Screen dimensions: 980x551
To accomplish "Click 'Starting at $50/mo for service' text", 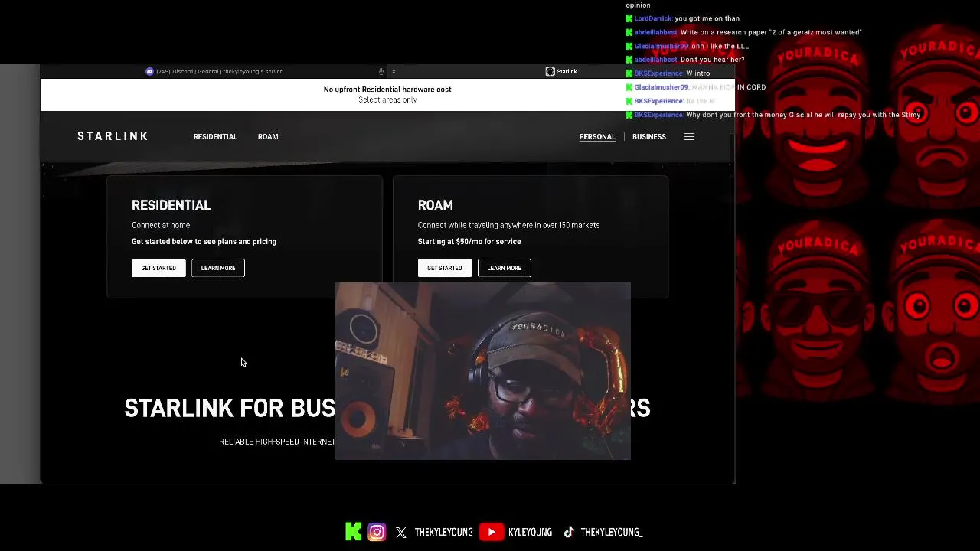I will (x=469, y=241).
